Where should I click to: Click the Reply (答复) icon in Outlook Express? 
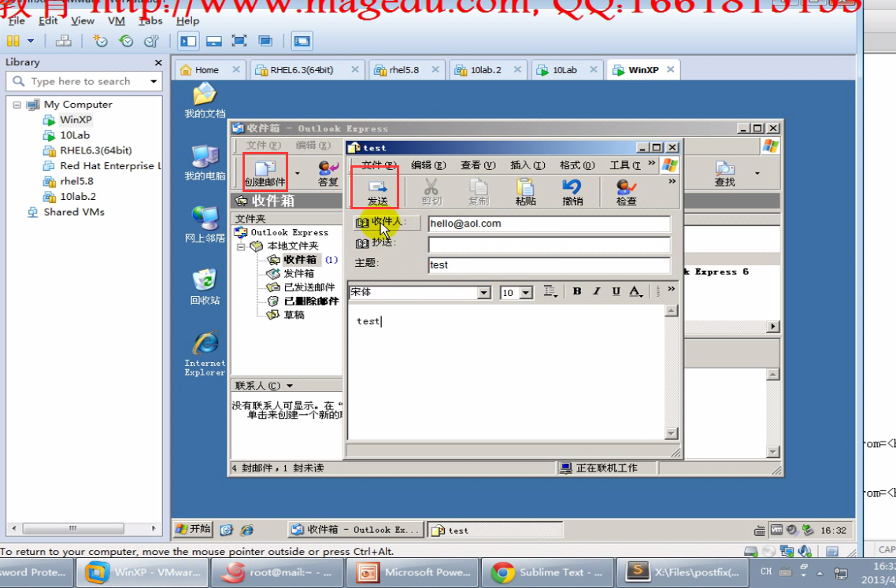tap(328, 173)
